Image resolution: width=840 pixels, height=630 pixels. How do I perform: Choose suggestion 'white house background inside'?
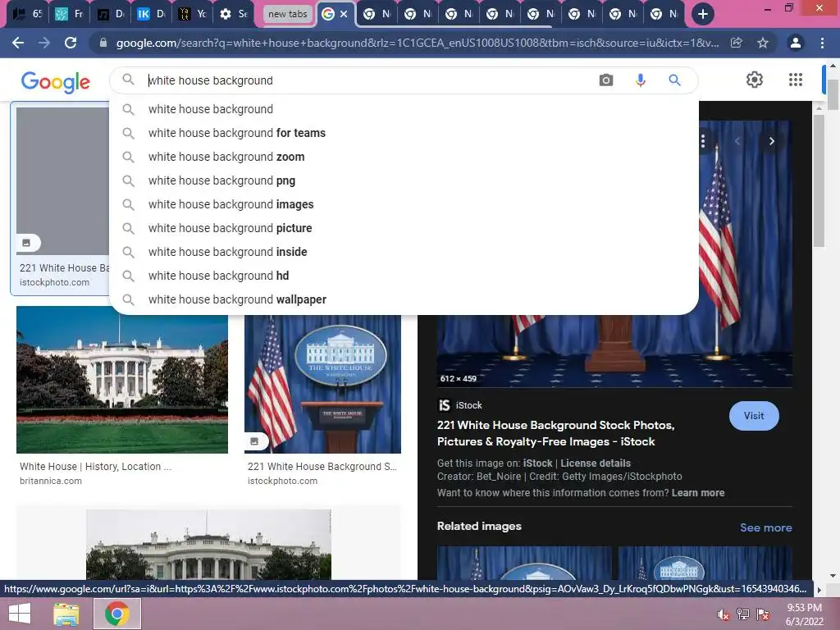pos(404,252)
